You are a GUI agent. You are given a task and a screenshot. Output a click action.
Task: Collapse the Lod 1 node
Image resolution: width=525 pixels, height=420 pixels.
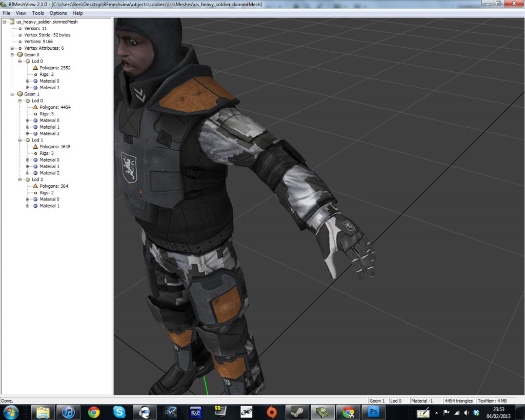click(20, 140)
